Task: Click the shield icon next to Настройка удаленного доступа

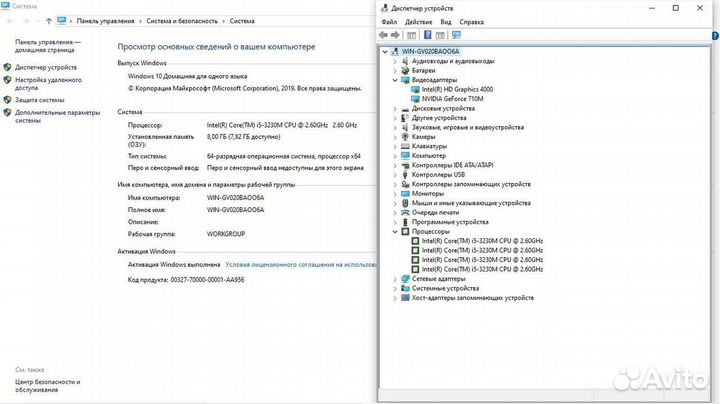Action: [x=7, y=80]
